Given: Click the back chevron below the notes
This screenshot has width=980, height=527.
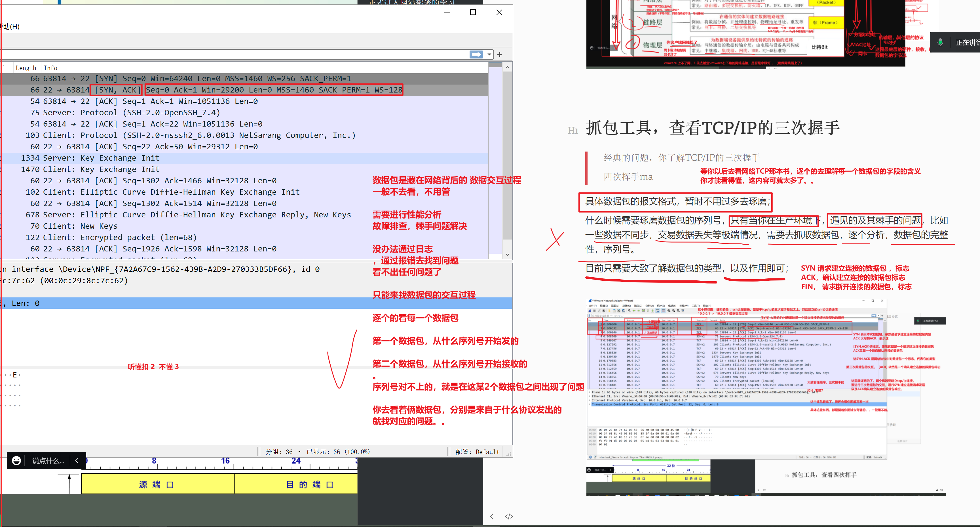Looking at the screenshot, I should (492, 516).
